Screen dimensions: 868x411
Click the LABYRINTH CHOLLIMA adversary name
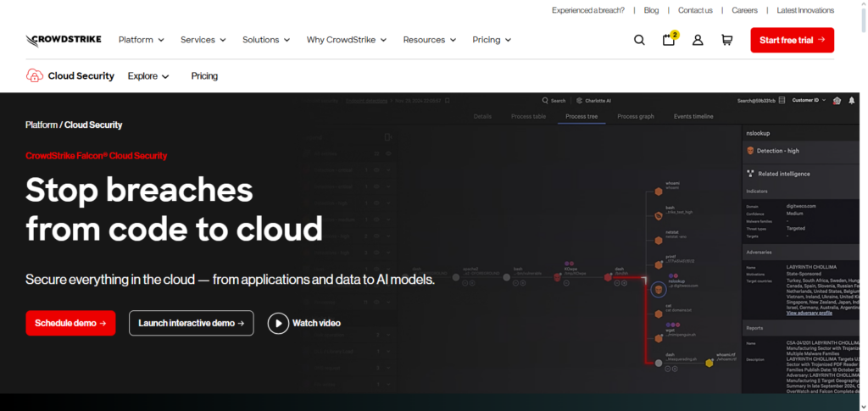tap(813, 267)
